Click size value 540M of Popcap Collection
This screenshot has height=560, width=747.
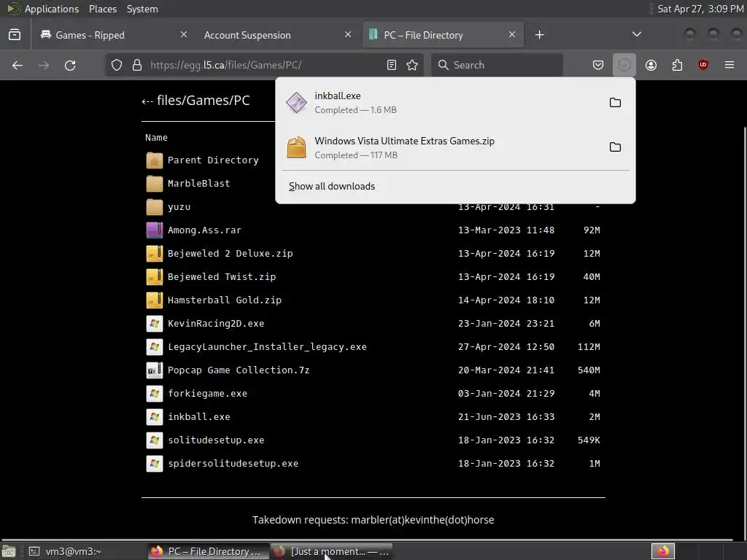[589, 370]
